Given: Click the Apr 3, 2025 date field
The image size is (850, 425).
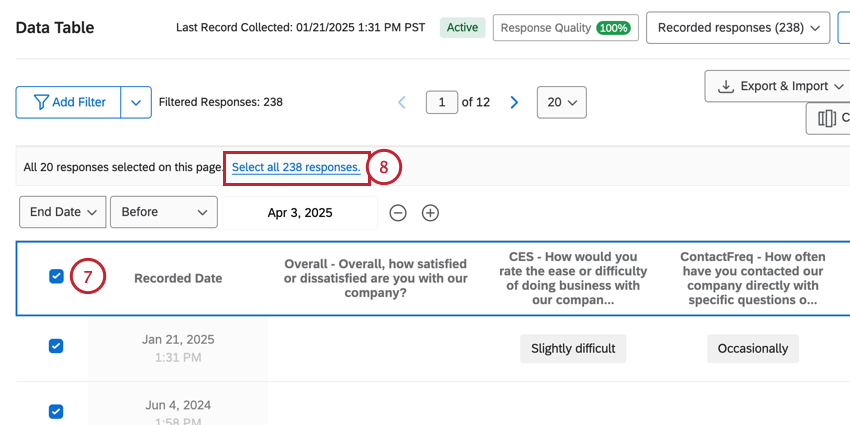Looking at the screenshot, I should coord(300,213).
